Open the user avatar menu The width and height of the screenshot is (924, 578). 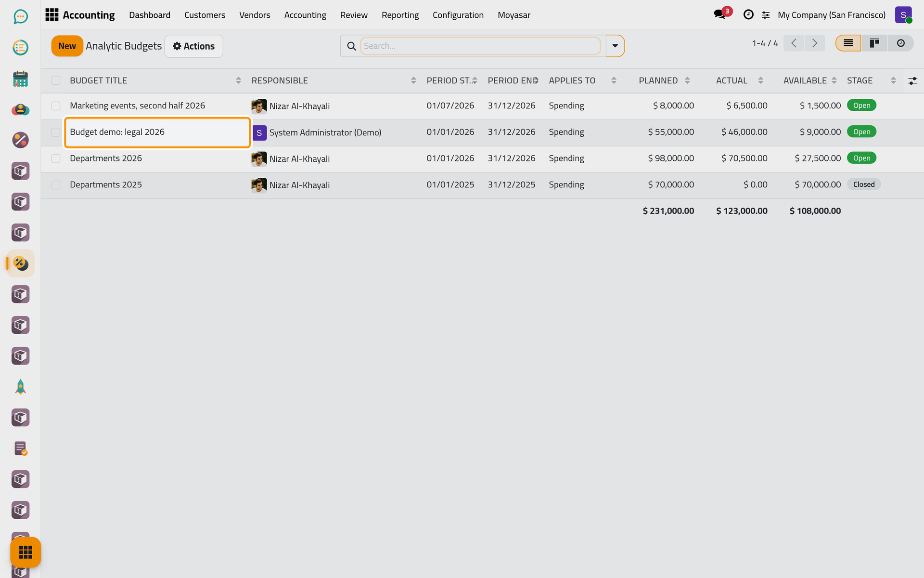(903, 15)
